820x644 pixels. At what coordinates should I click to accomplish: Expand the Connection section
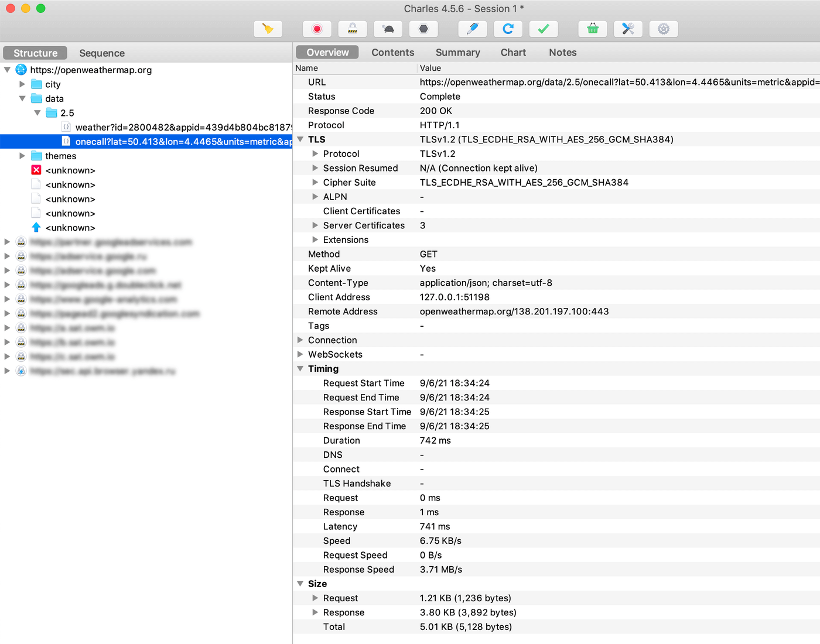click(300, 340)
